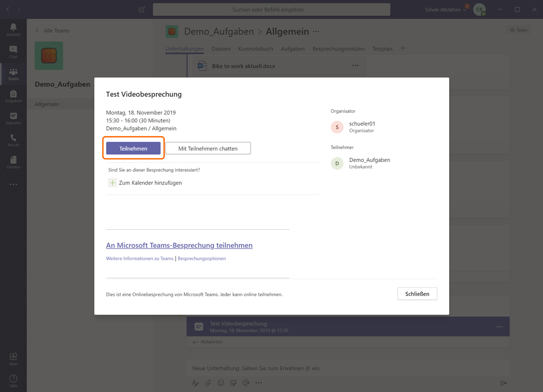543x392 pixels.
Task: Open Anrufe phone icon in sidebar
Action: pyautogui.click(x=13, y=140)
